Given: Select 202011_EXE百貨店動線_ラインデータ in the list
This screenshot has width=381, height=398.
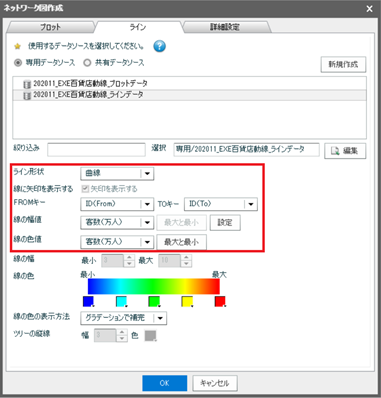Looking at the screenshot, I should pyautogui.click(x=189, y=95).
